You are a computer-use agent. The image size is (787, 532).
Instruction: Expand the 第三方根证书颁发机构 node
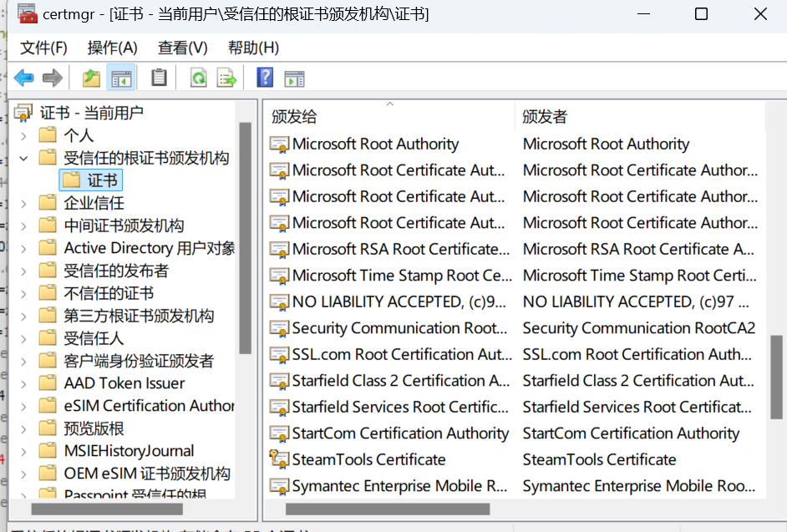click(23, 317)
